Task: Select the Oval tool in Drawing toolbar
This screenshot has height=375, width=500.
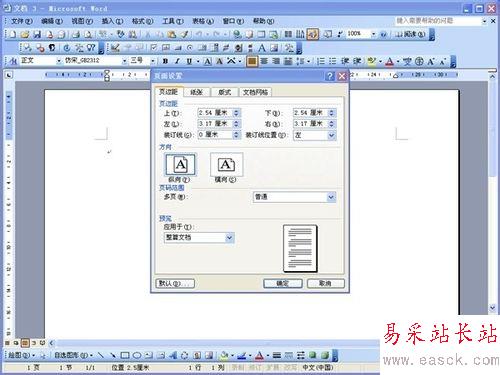Action: tap(137, 355)
